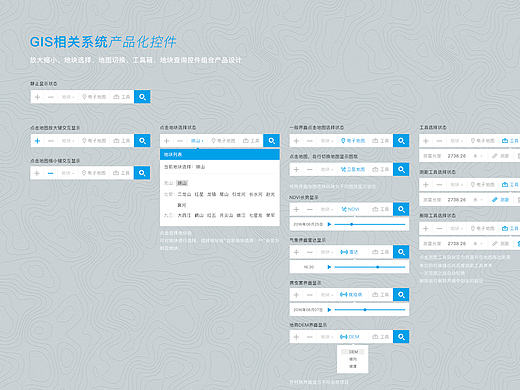Click map pin item on topmost static toolbar
This screenshot has width=520, height=390.
point(94,97)
